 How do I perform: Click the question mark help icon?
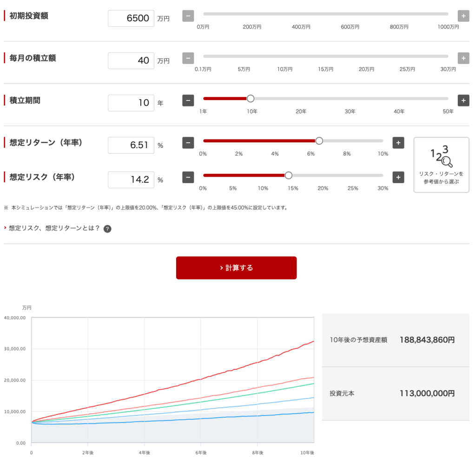[107, 229]
